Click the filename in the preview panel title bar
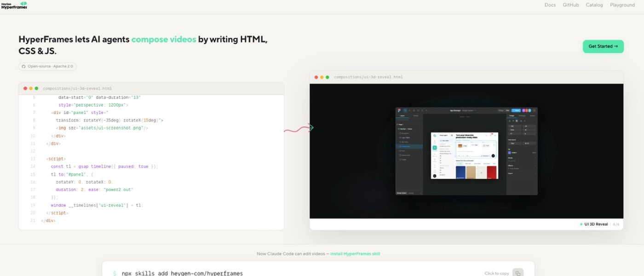Image resolution: width=644 pixels, height=276 pixels. pos(368,77)
